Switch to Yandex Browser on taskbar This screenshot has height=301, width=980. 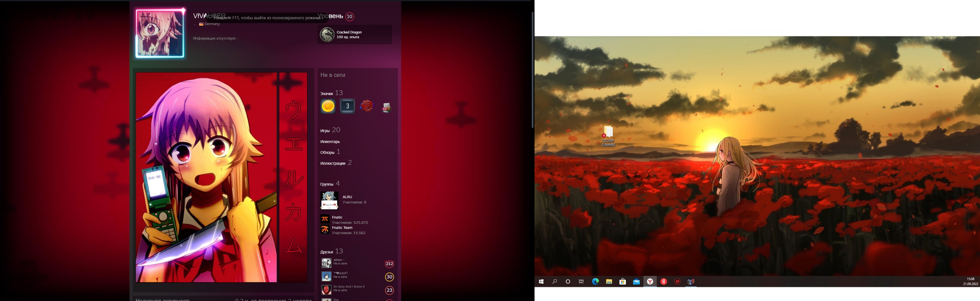(x=650, y=281)
